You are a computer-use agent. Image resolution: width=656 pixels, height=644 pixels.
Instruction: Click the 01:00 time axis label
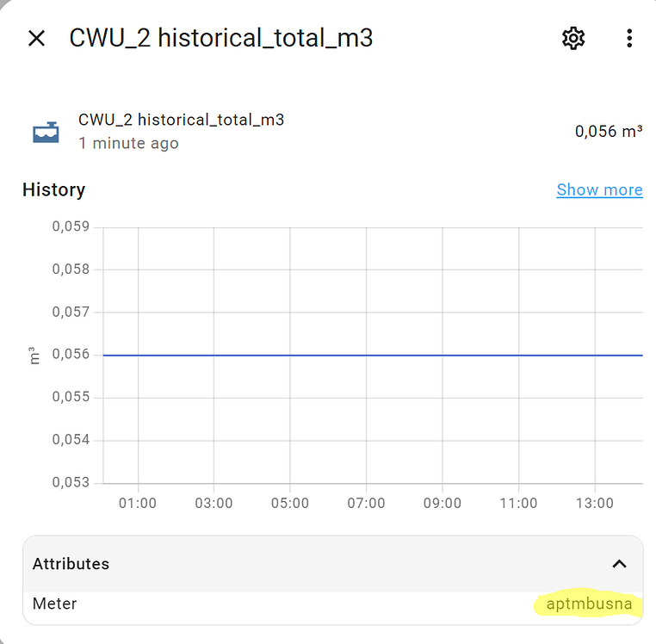tap(138, 503)
